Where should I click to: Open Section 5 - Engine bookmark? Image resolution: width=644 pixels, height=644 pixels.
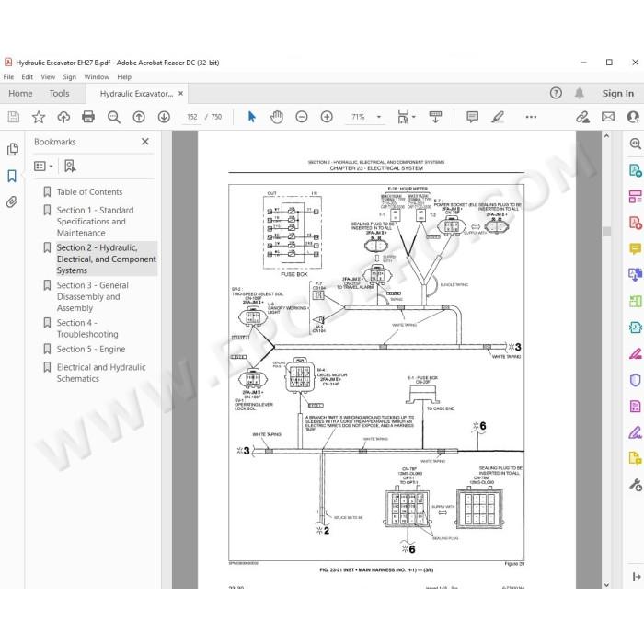[x=91, y=349]
